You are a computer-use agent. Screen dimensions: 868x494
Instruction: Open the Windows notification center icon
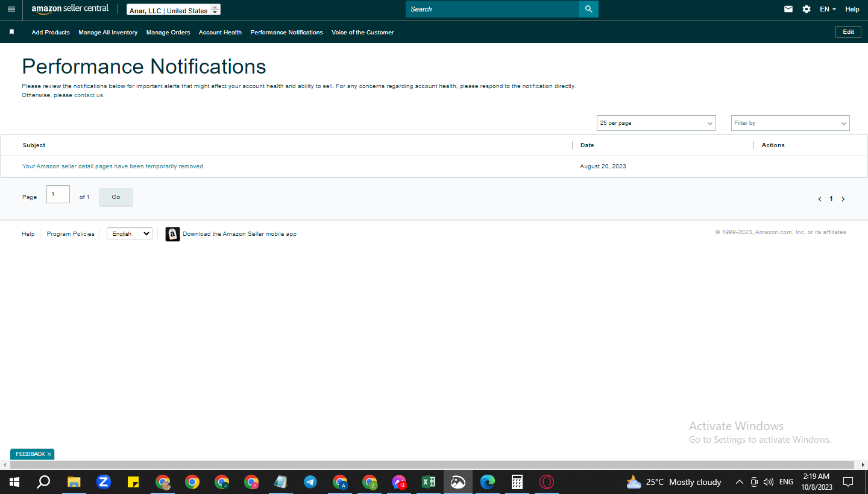(x=848, y=482)
